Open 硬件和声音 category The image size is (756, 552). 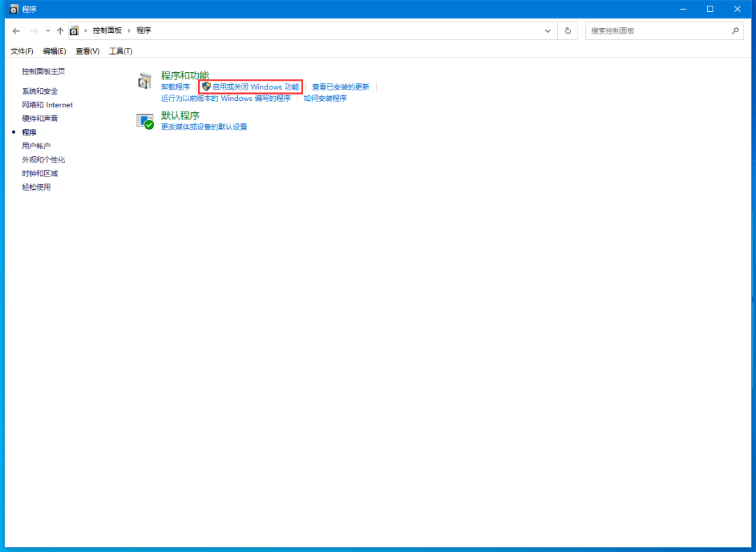click(40, 118)
